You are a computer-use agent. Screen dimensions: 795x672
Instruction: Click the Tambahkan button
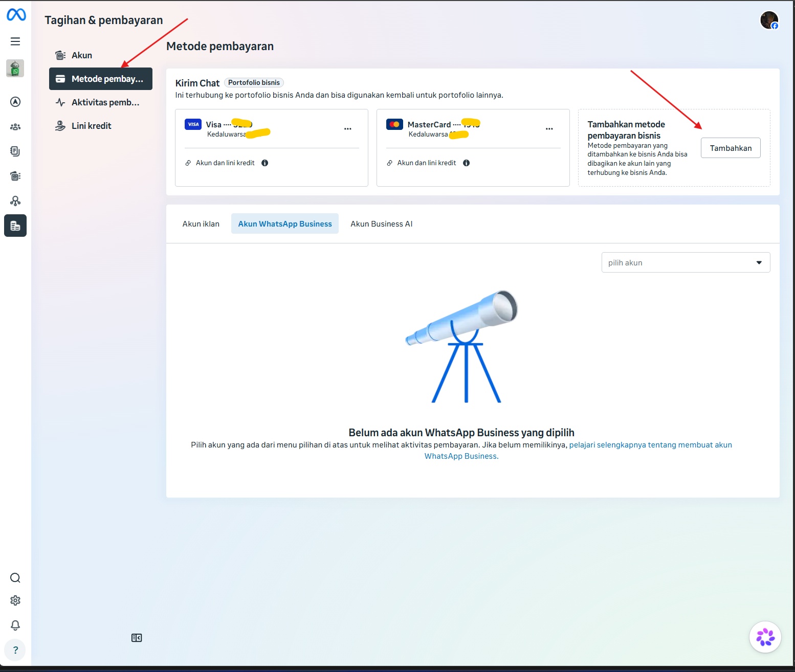(731, 148)
